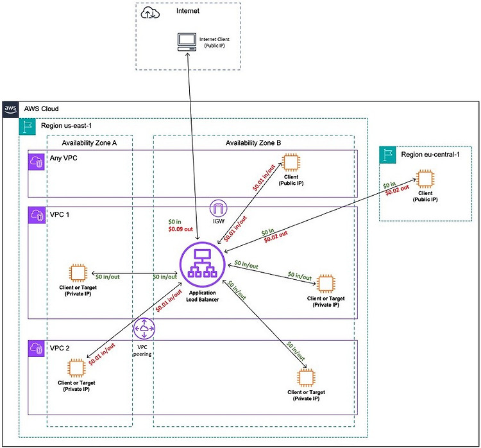Click the 'IGW' text label
The height and width of the screenshot is (448, 481).
pyautogui.click(x=219, y=221)
